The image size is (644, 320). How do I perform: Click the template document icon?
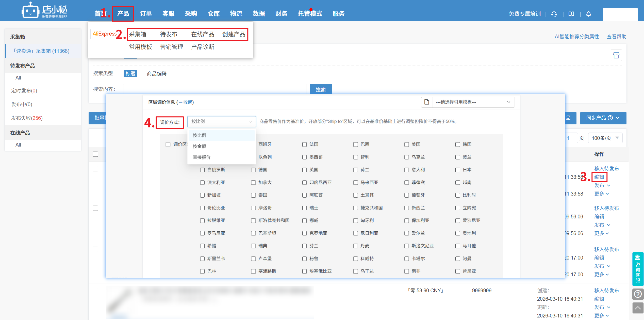427,102
